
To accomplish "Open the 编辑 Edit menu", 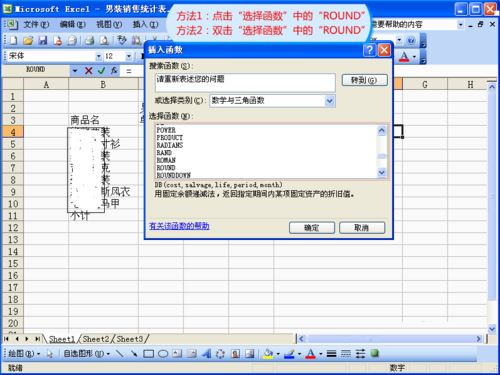I will click(x=72, y=25).
